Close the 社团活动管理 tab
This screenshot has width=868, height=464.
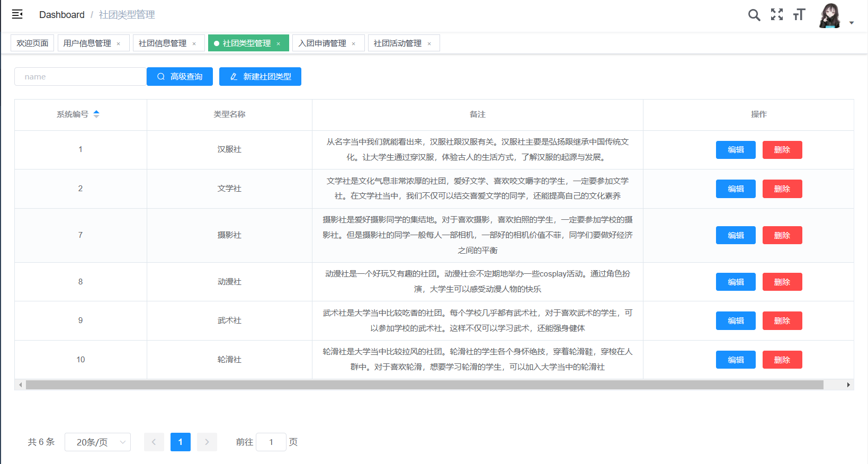pyautogui.click(x=429, y=44)
